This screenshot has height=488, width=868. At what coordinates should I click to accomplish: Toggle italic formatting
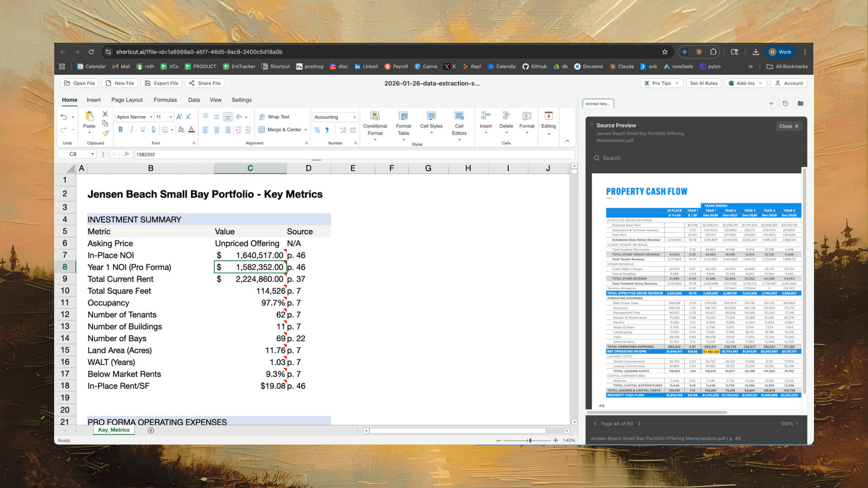(132, 129)
